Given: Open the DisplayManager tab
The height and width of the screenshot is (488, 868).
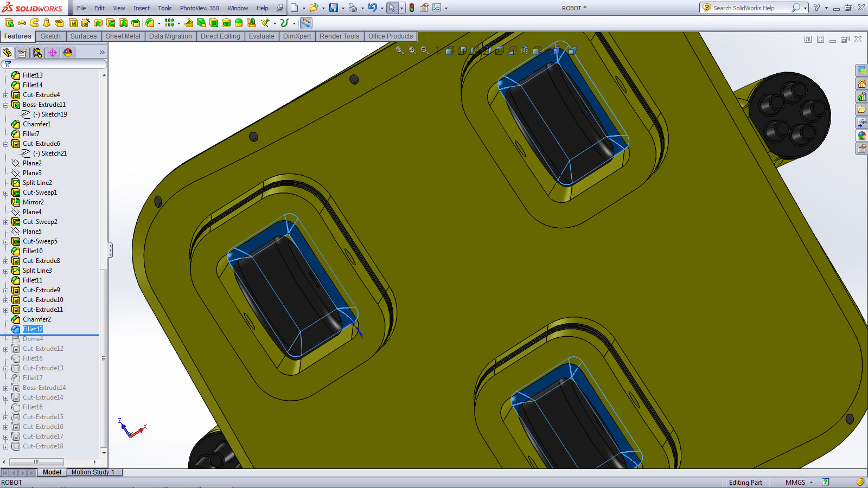Looking at the screenshot, I should tap(67, 53).
